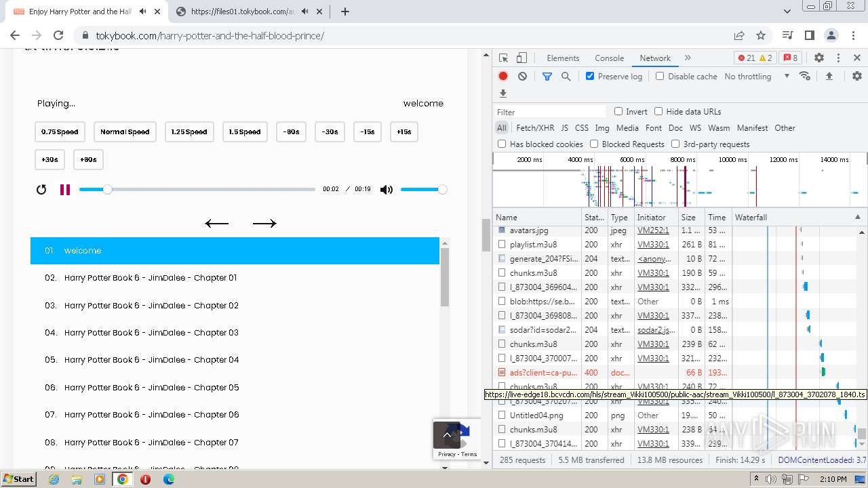
Task: Open Network panel settings gear
Action: 857,77
